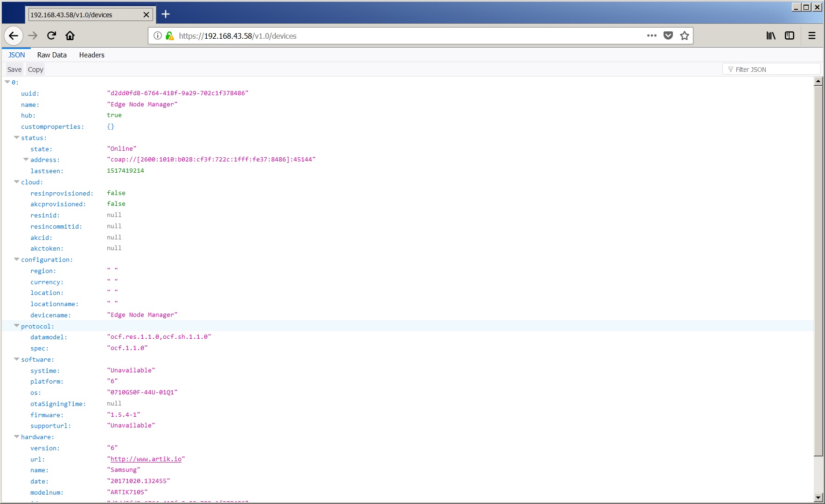Collapse the hardware node
The height and width of the screenshot is (504, 825).
17,437
